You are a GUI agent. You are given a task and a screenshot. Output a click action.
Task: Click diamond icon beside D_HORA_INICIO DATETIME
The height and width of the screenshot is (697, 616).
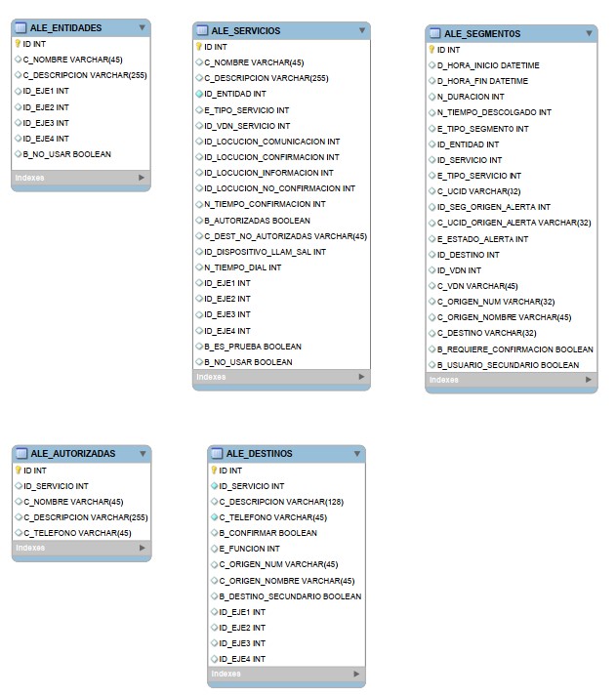click(432, 65)
